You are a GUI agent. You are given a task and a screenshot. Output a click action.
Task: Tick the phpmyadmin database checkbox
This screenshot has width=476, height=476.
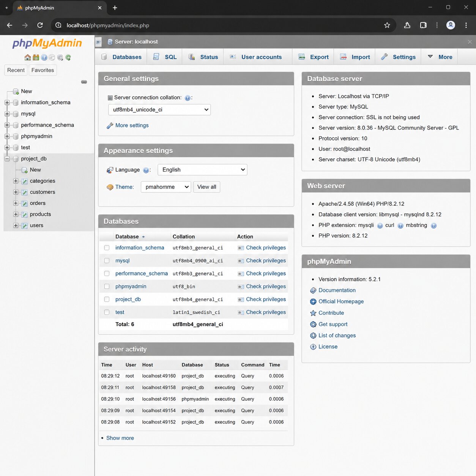point(107,287)
